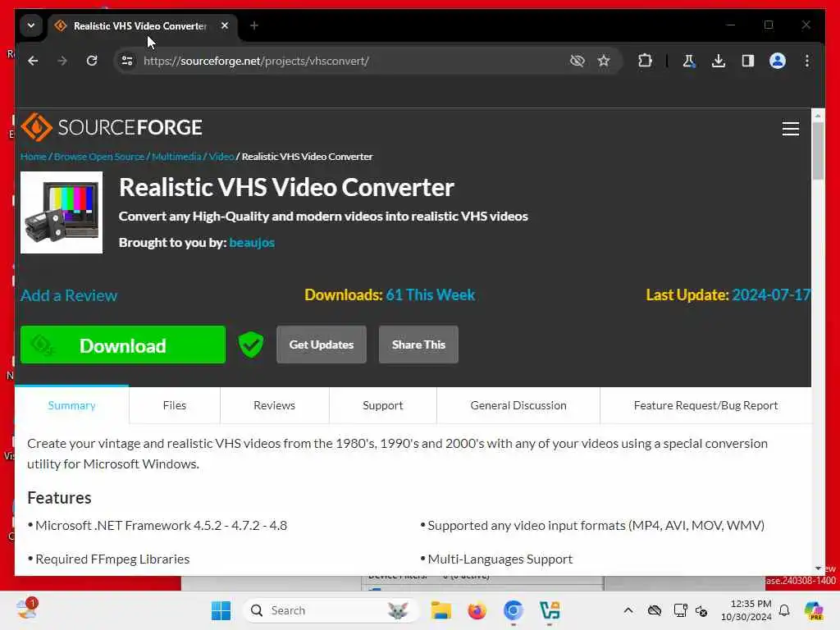840x630 pixels.
Task: Click Get Updates button
Action: click(x=322, y=345)
